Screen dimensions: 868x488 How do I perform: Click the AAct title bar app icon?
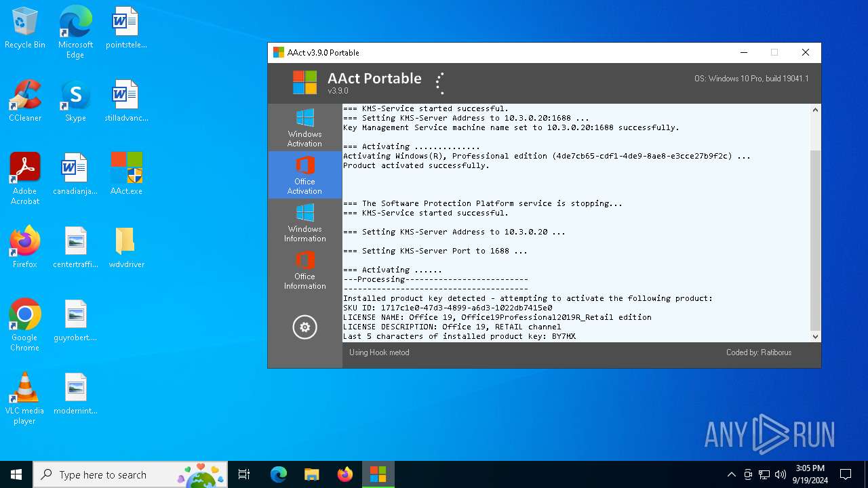coord(278,52)
